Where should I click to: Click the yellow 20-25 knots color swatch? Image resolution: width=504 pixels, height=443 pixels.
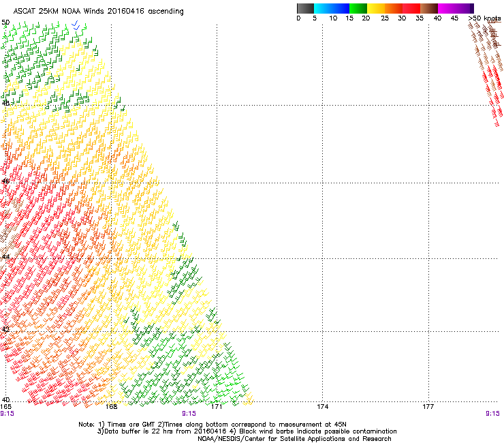[x=376, y=8]
